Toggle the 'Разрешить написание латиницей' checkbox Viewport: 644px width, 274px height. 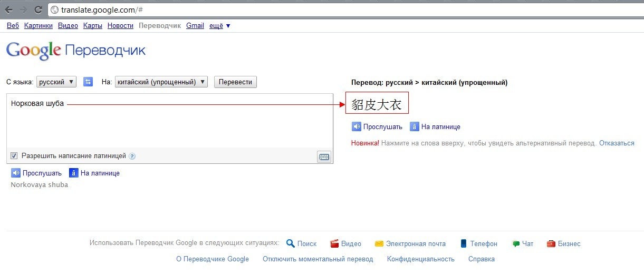[14, 156]
